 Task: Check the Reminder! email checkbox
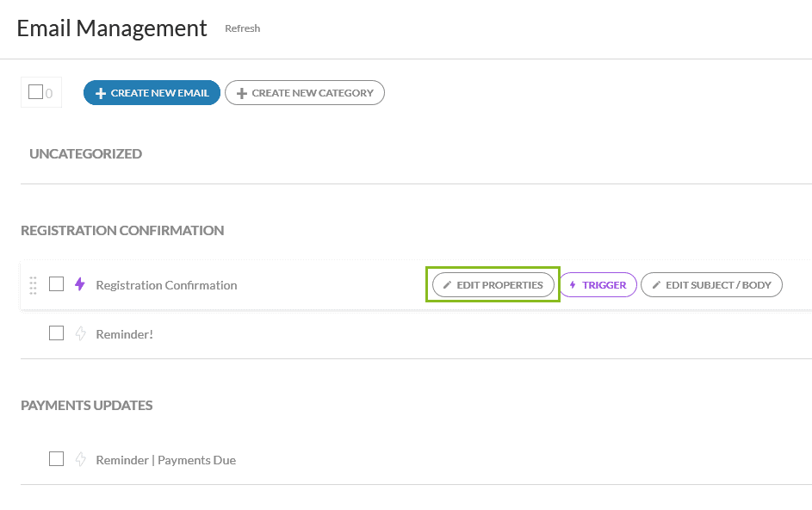coord(57,333)
